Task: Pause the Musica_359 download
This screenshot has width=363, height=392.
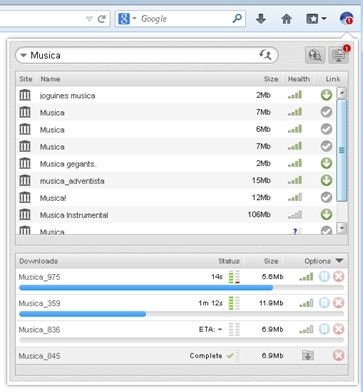Action: [x=324, y=303]
